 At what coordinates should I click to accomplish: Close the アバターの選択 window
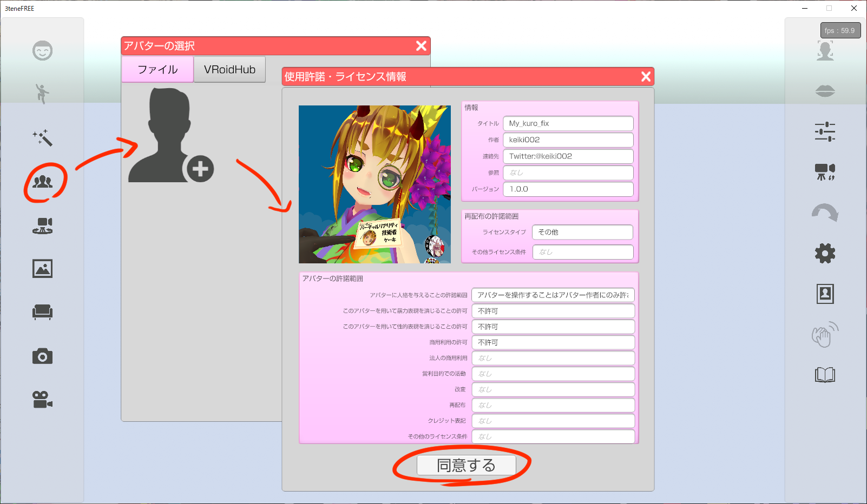point(421,46)
